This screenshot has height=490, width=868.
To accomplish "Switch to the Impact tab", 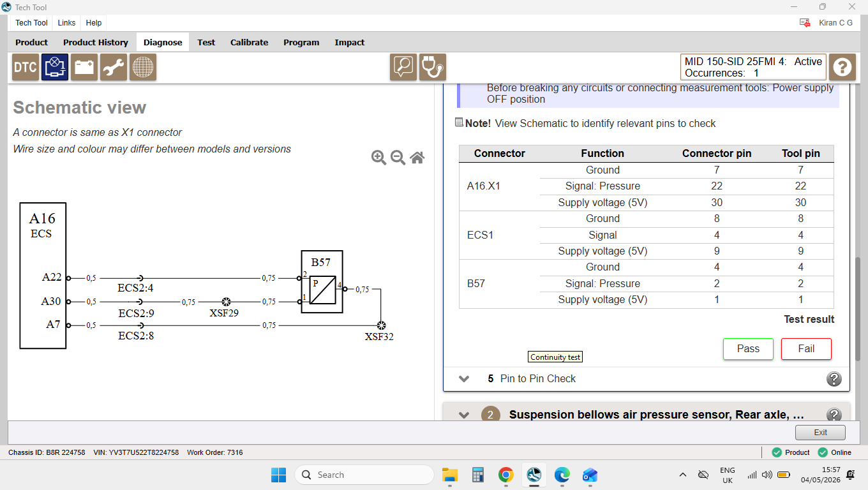I will click(x=350, y=43).
